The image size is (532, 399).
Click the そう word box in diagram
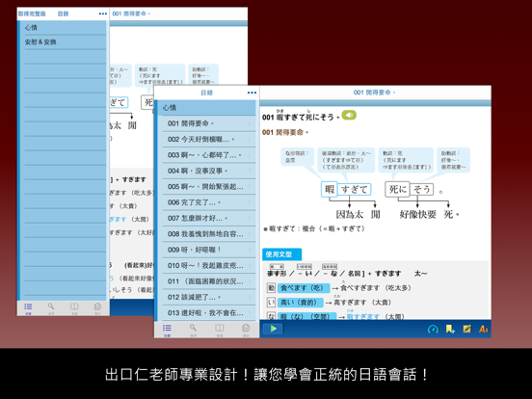click(422, 189)
